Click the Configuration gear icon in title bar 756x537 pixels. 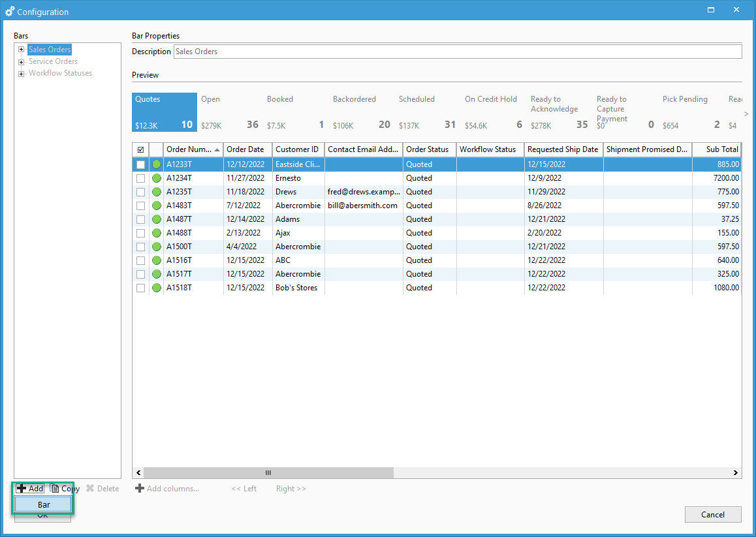[x=10, y=11]
